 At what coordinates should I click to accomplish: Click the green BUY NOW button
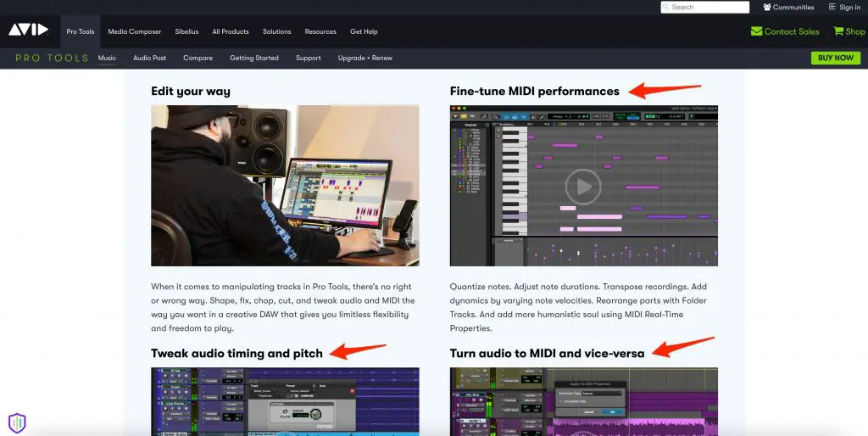coord(835,58)
